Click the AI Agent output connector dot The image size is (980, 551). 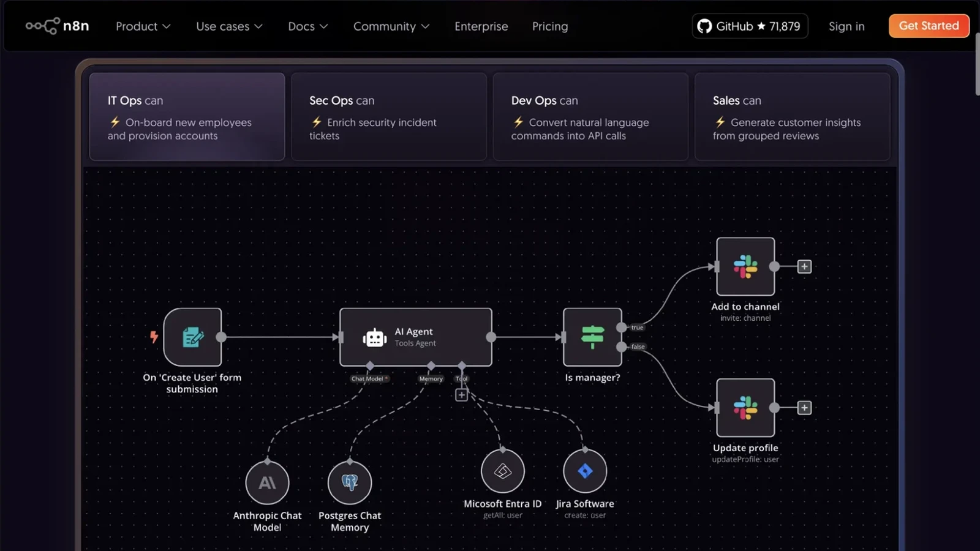click(x=491, y=337)
